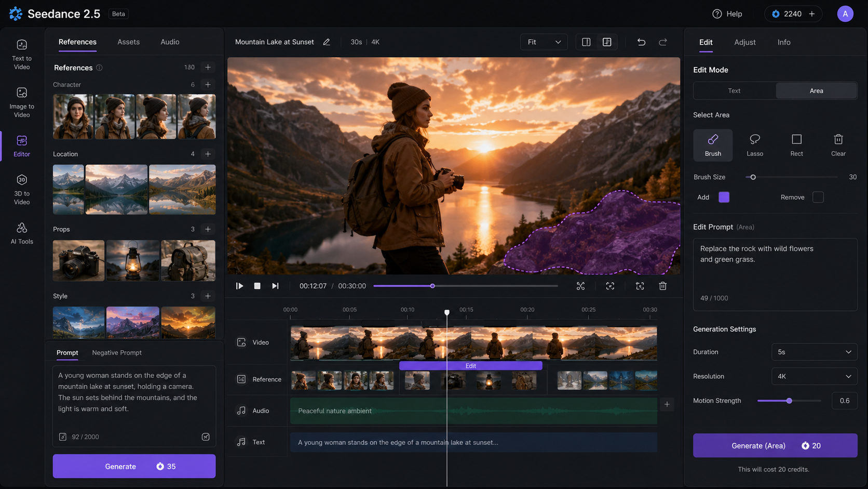Click the undo arrow icon
This screenshot has height=489, width=868.
pyautogui.click(x=641, y=42)
